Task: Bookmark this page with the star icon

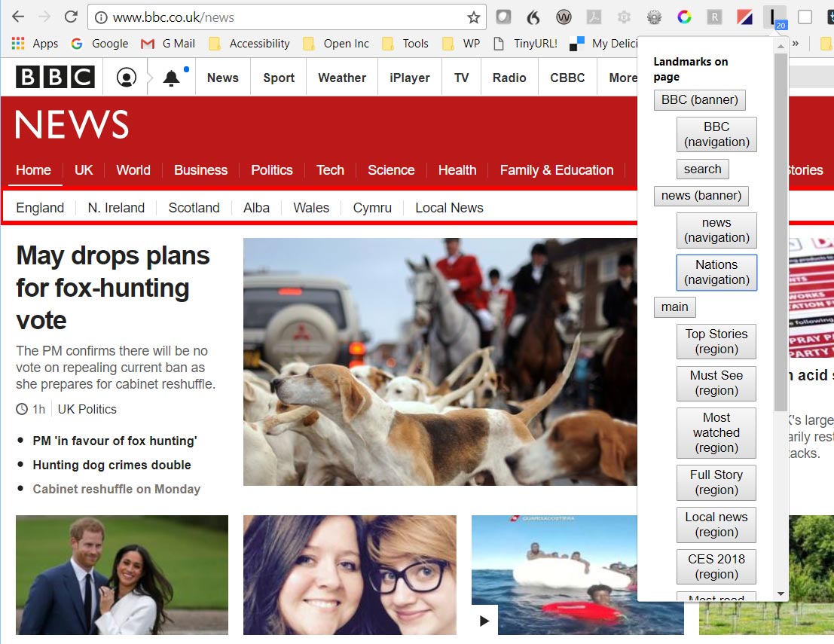Action: [x=473, y=17]
